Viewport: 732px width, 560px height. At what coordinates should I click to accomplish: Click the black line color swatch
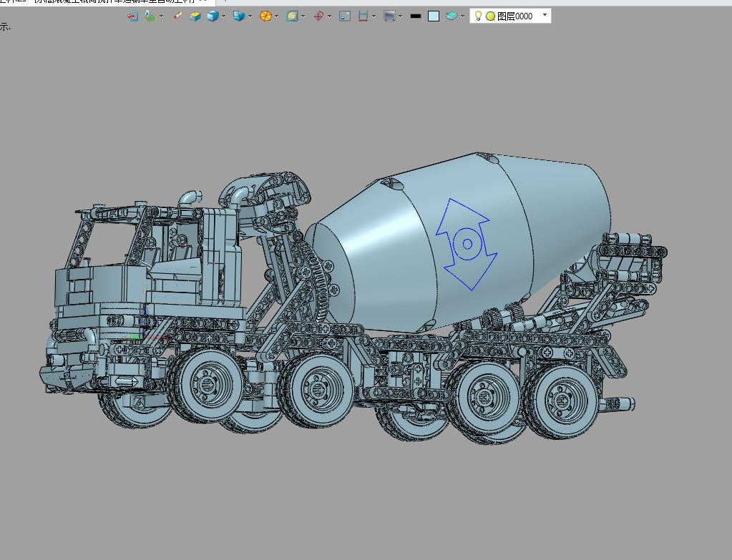click(x=416, y=16)
